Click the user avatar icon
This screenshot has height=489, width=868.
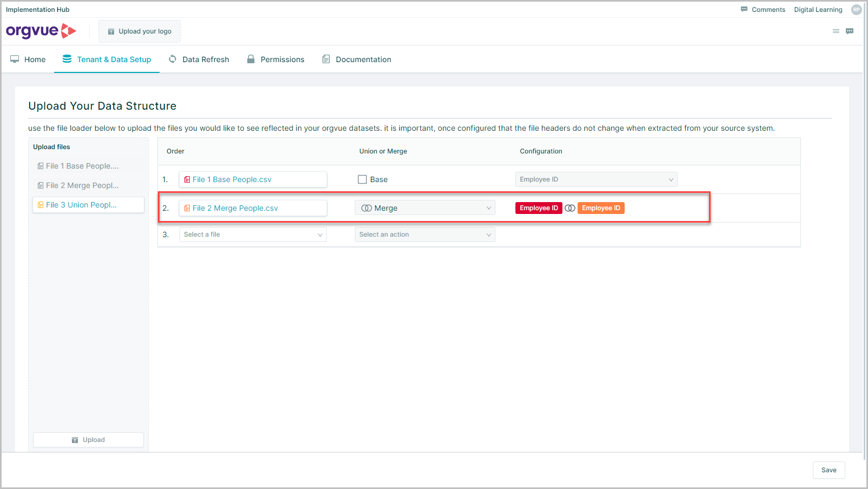coord(856,10)
